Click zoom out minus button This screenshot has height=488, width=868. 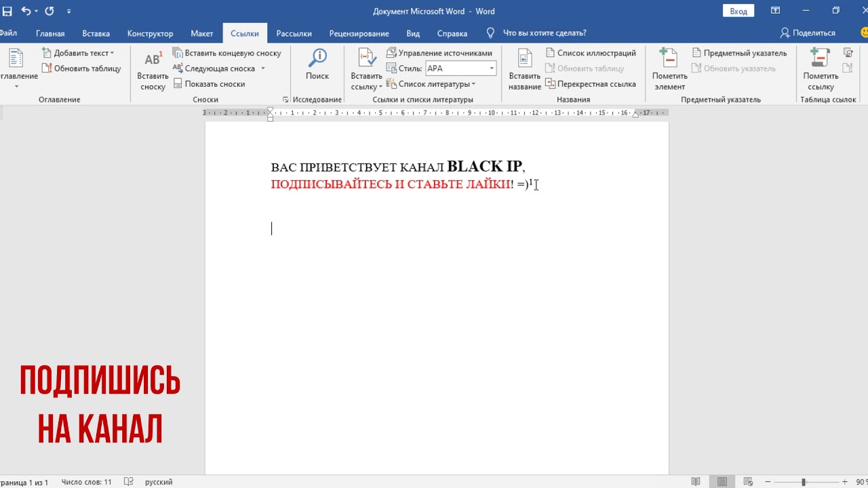point(766,482)
